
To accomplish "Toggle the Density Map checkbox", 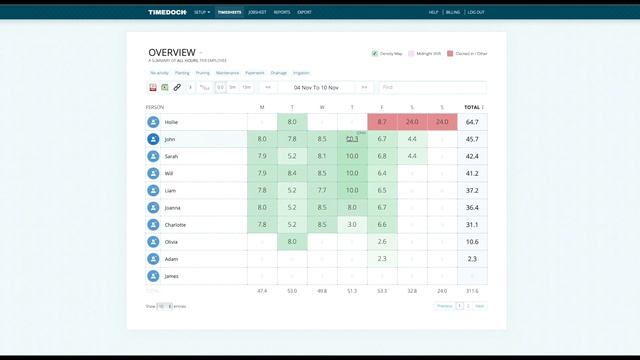I will coord(375,53).
